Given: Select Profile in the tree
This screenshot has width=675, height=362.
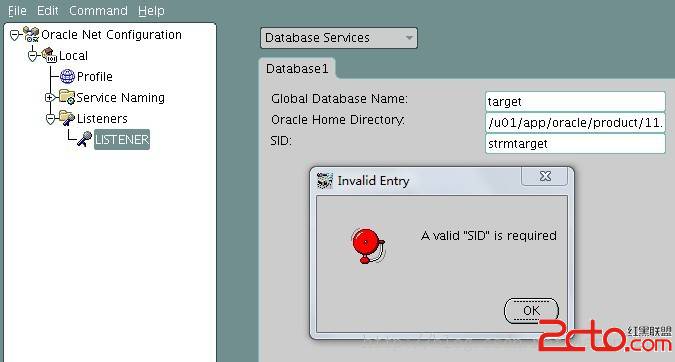Looking at the screenshot, I should point(95,77).
